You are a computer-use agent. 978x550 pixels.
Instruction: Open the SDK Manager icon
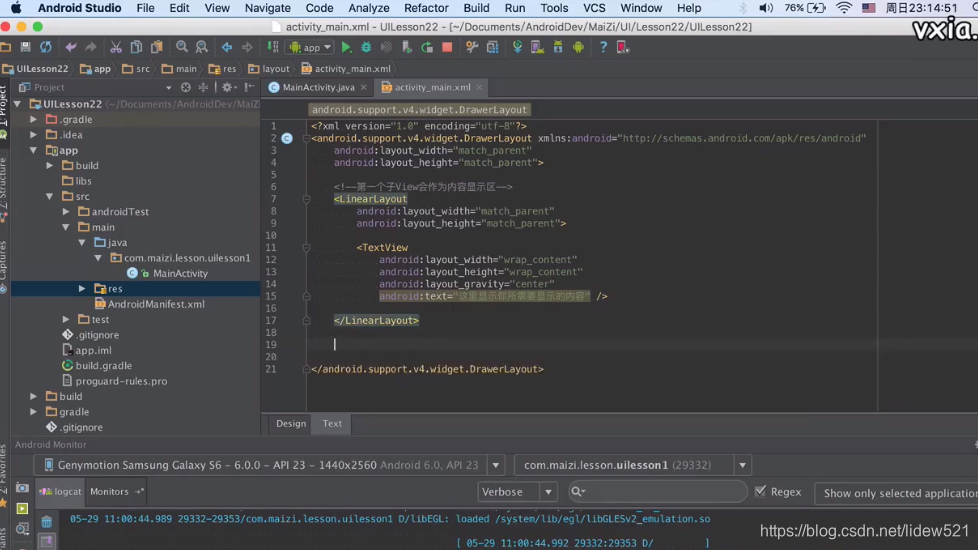[558, 47]
